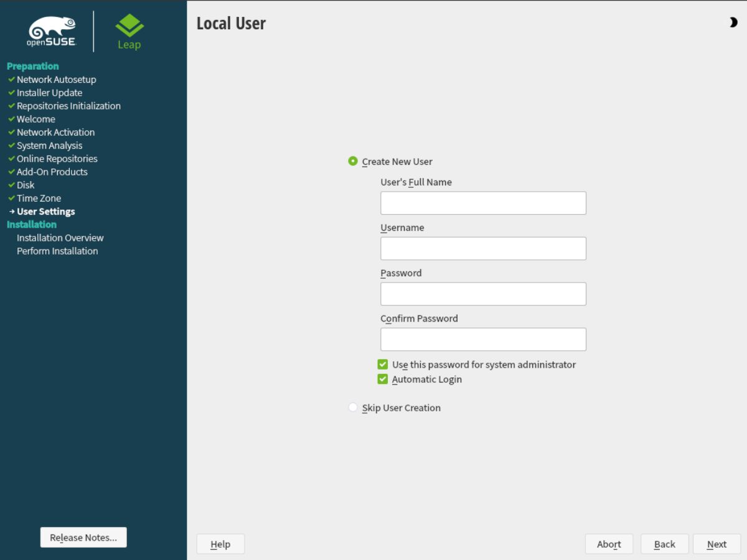Click the checkmark beside Online Repositories
The image size is (747, 560).
(11, 159)
